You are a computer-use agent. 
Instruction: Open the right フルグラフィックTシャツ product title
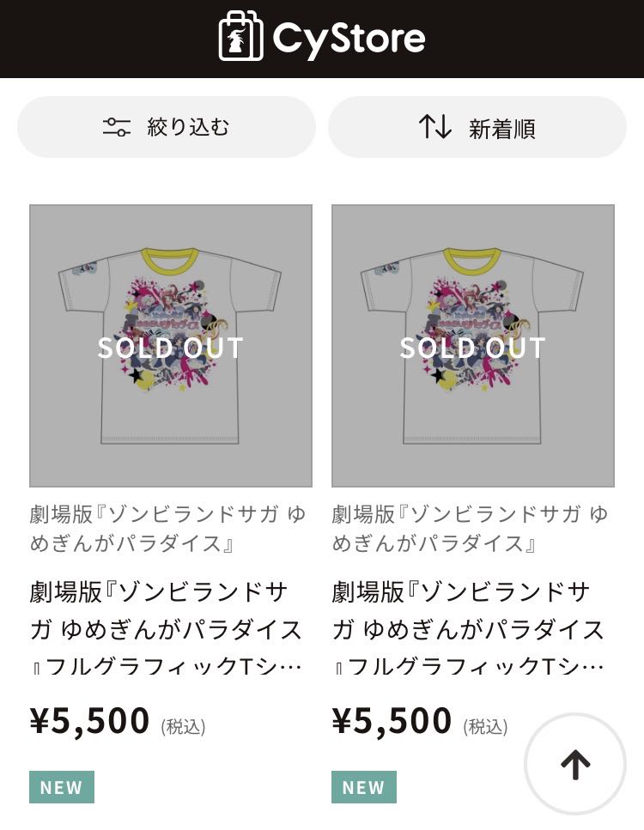click(469, 629)
